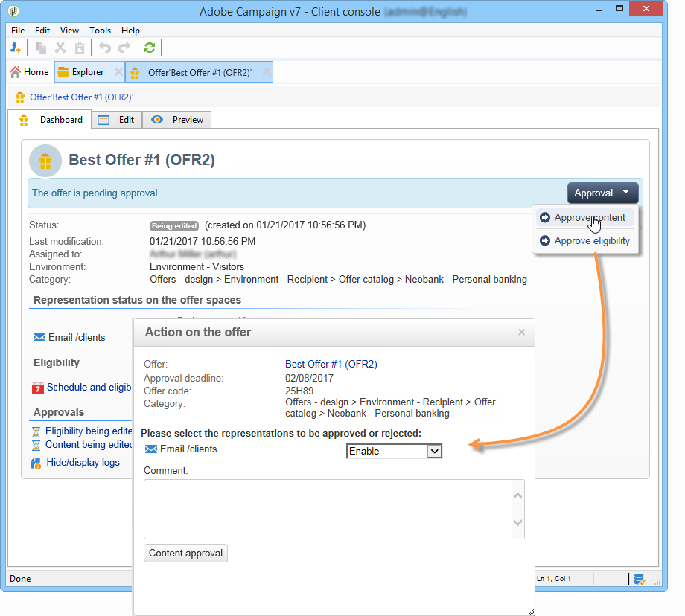Switch to the Dashboard tab

50,120
